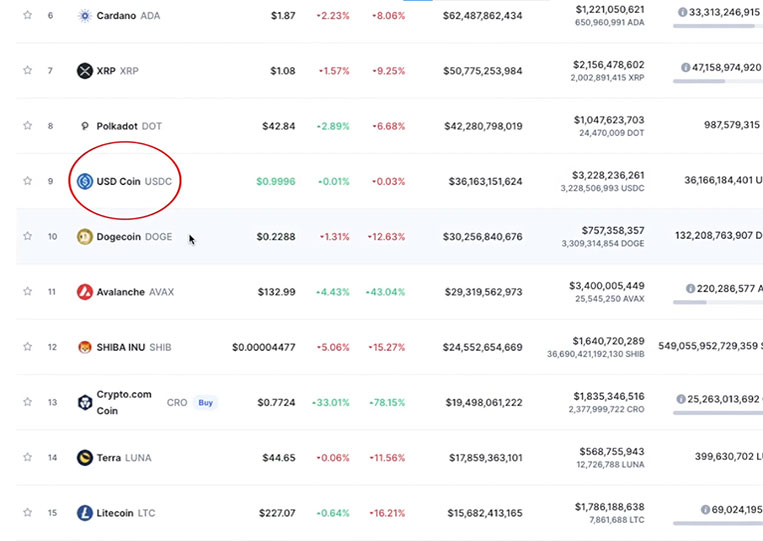Toggle Terra watchlist star
Image resolution: width=763 pixels, height=541 pixels.
pos(27,457)
